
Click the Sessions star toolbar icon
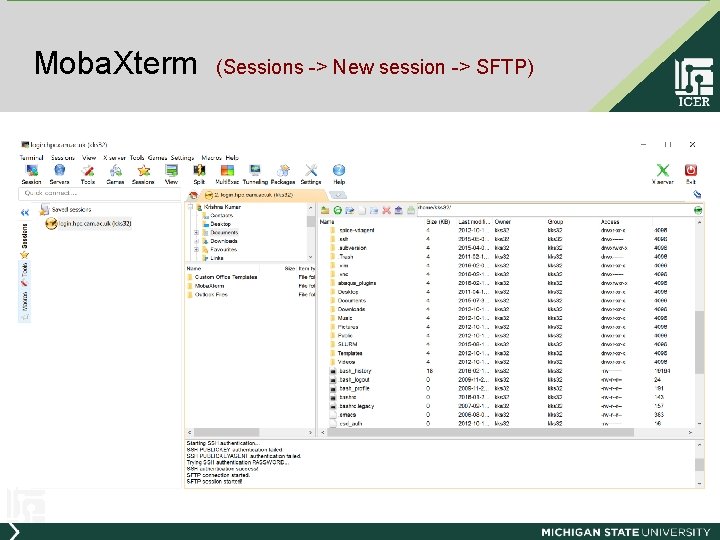143,174
